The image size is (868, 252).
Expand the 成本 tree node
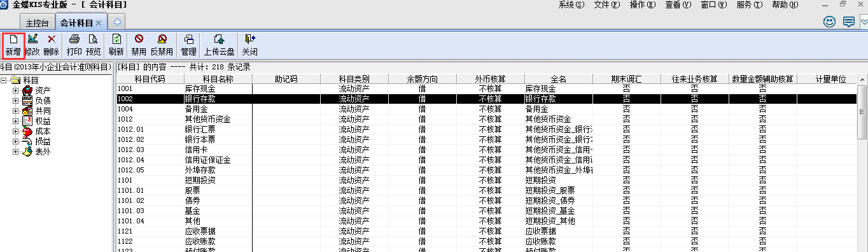[x=15, y=131]
